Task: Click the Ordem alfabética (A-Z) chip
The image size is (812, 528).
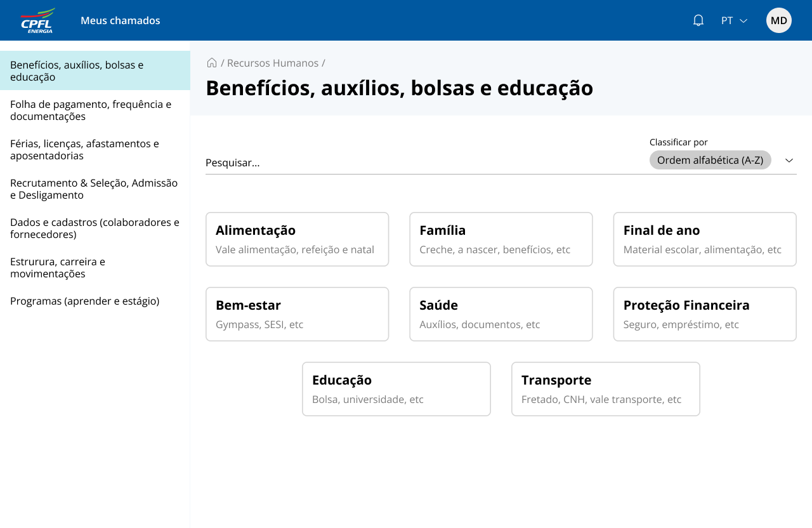Action: coord(710,160)
